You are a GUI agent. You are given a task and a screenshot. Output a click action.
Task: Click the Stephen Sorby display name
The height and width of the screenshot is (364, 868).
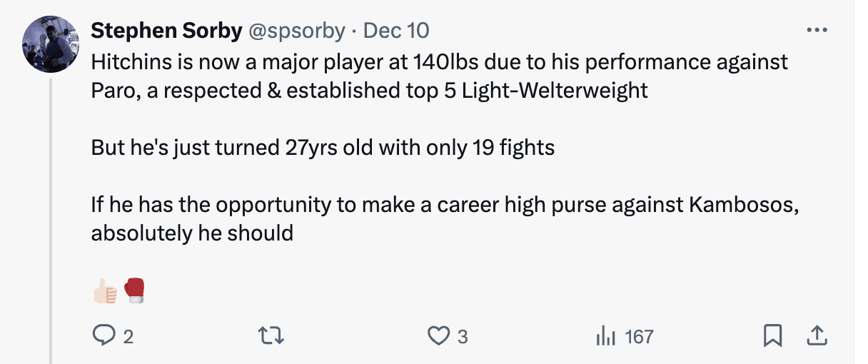pos(165,31)
